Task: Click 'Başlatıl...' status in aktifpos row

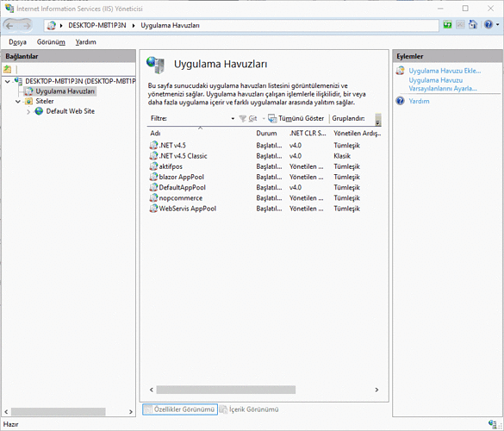Action: [x=269, y=166]
